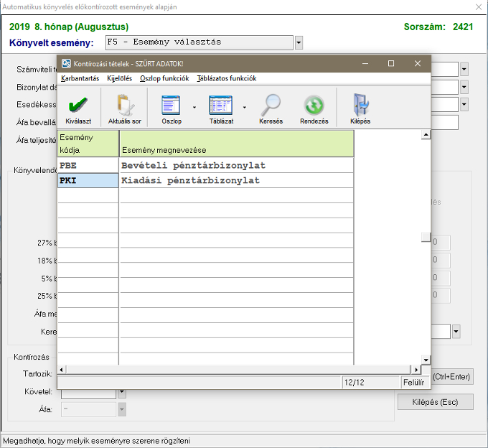
Task: Expand the Oszlop dropdown arrow
Action: point(194,108)
